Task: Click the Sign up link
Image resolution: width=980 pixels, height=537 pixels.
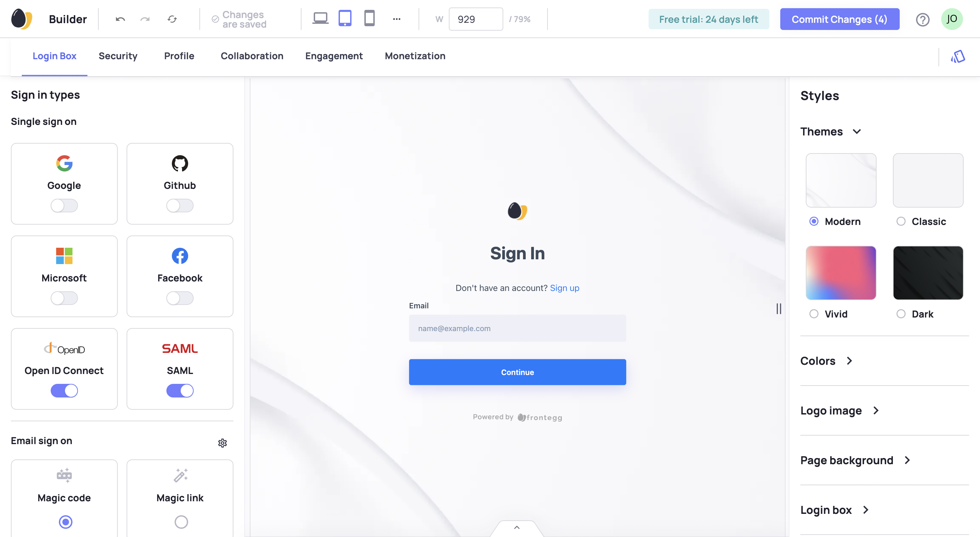Action: pyautogui.click(x=564, y=288)
